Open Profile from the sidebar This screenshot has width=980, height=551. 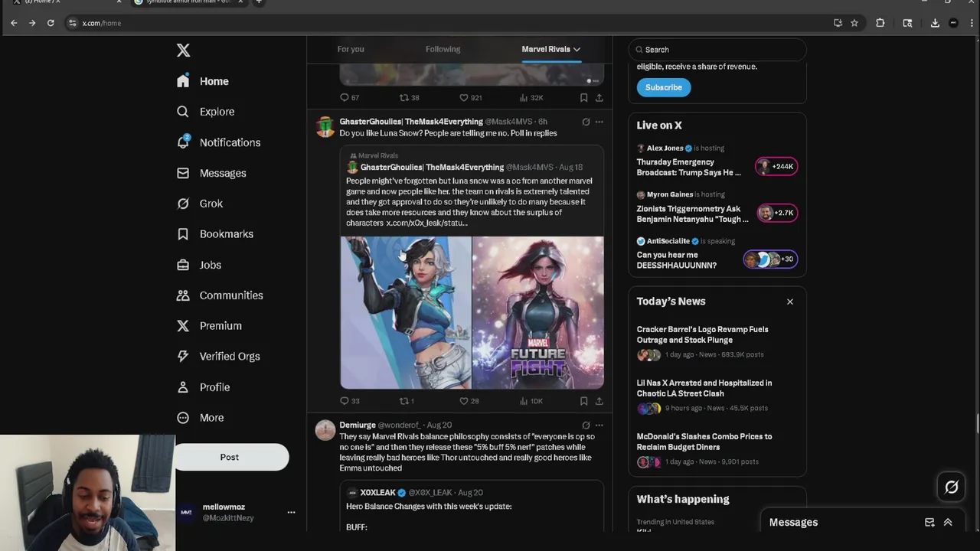tap(203, 387)
